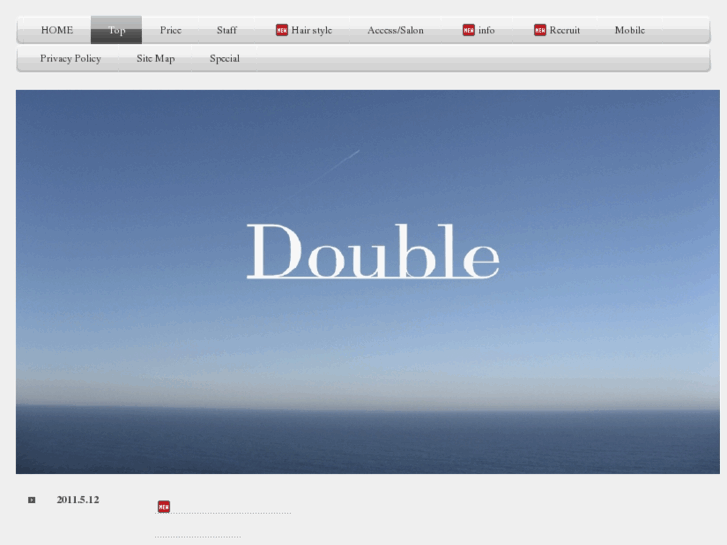727x545 pixels.
Task: Click the arrow bullet beside 2011.5.12
Action: click(32, 500)
